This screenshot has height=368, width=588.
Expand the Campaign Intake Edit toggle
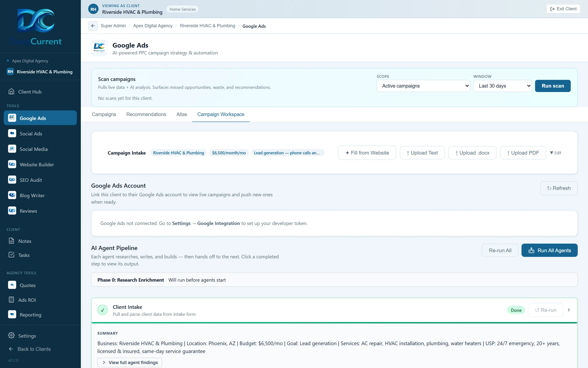pyautogui.click(x=555, y=153)
